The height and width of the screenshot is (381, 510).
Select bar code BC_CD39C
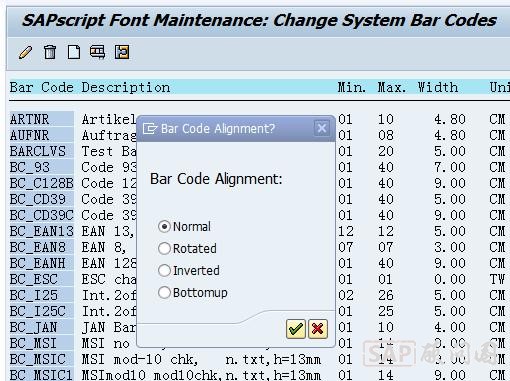point(41,215)
